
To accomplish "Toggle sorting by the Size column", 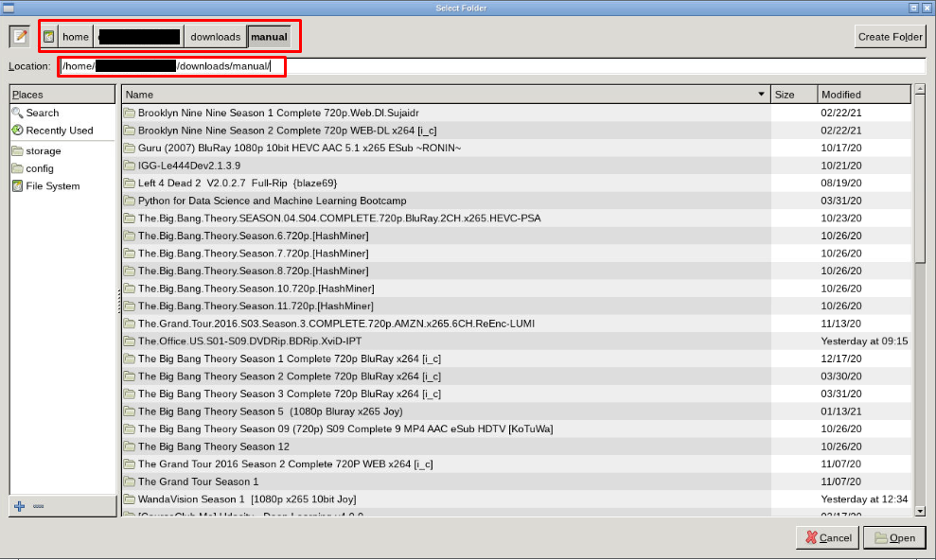I will point(793,94).
